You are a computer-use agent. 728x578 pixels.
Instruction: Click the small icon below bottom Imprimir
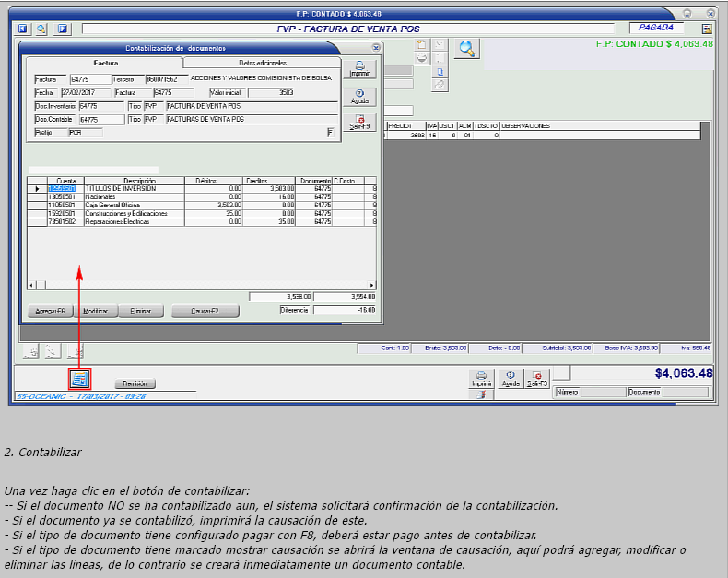click(479, 395)
